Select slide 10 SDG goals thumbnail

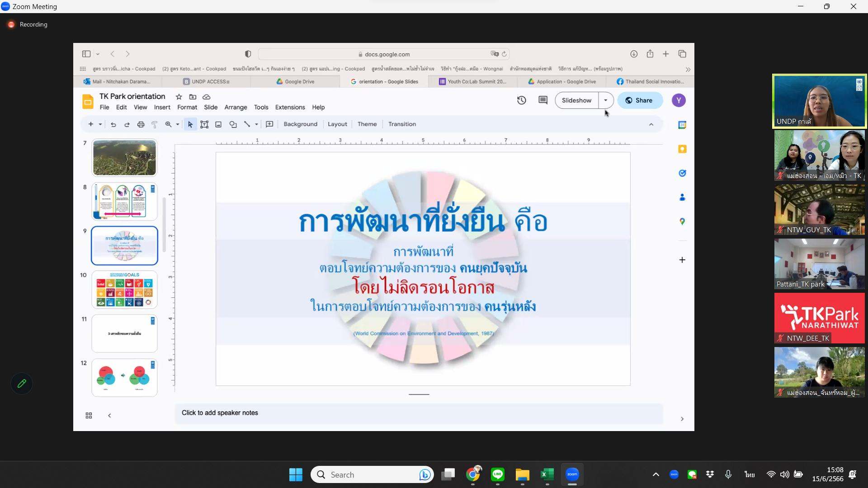124,289
